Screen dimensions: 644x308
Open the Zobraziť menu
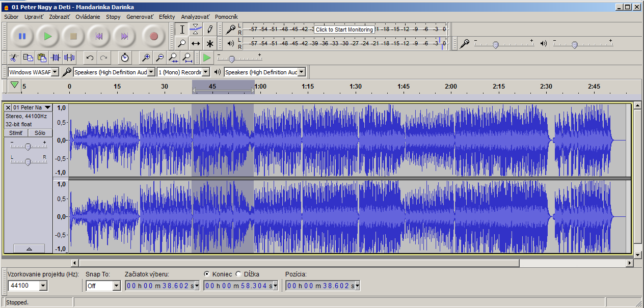coord(60,17)
